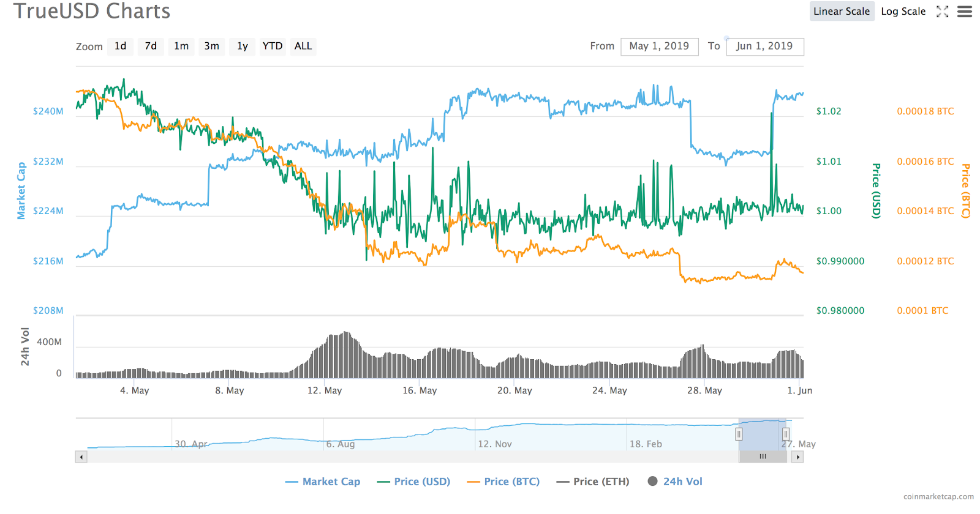Toggle fullscreen chart view icon
The width and height of the screenshot is (980, 514).
(943, 12)
